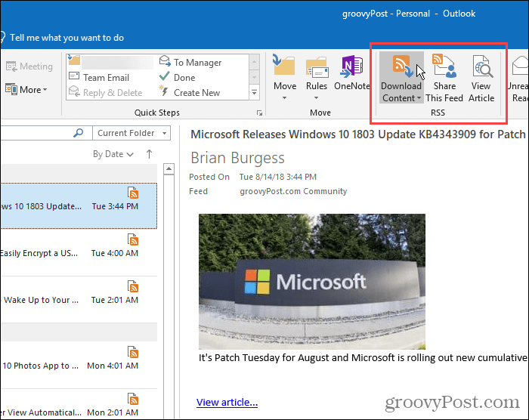
Task: Send item to OneNote
Action: coord(351,73)
